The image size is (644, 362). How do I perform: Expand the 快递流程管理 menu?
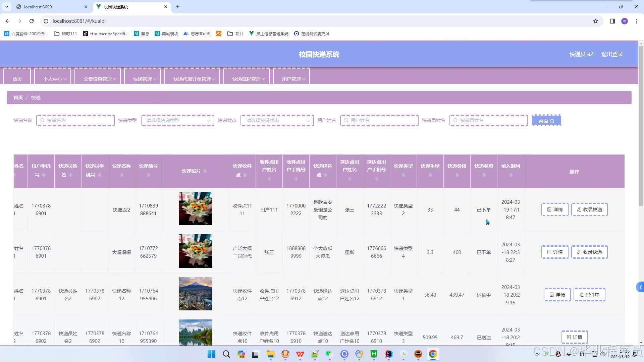248,79
